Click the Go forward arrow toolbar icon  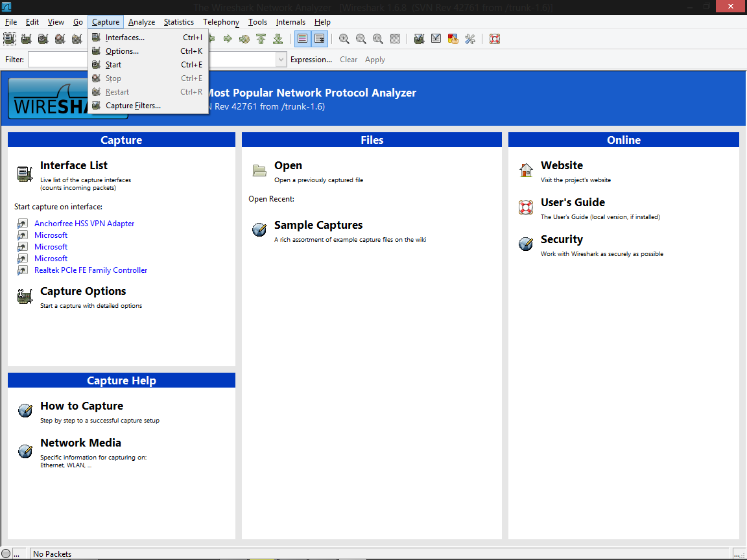[x=228, y=39]
